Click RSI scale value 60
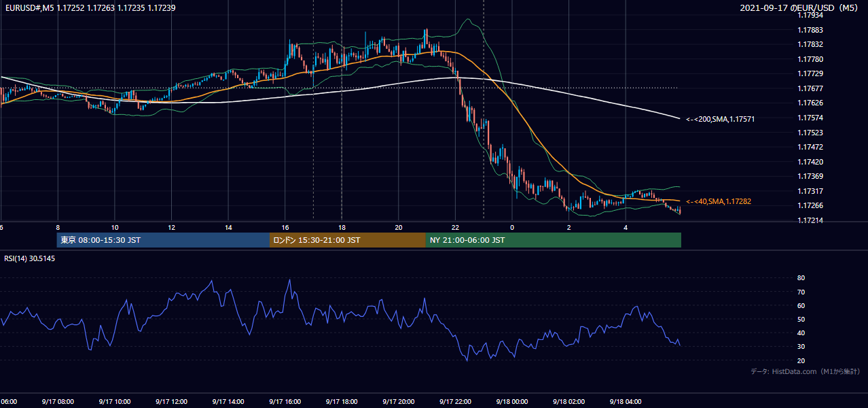This screenshot has height=408, width=868. tap(801, 305)
